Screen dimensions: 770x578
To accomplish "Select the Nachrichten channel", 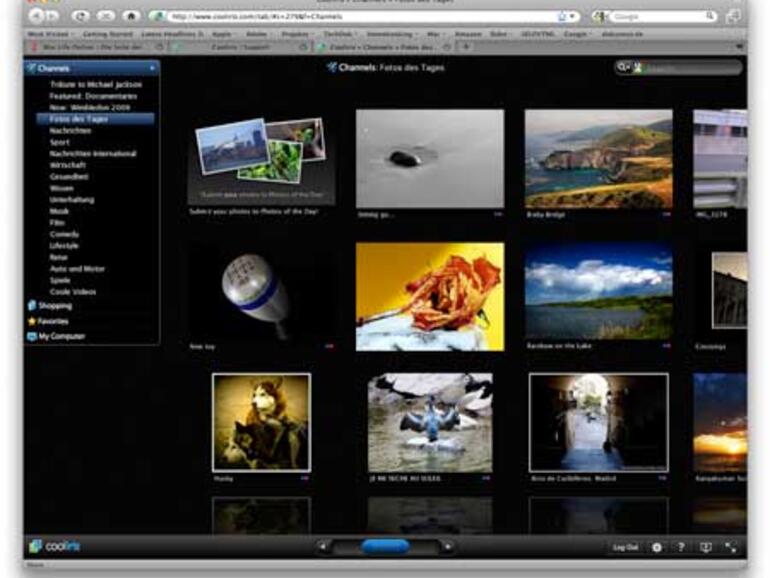I will click(71, 131).
